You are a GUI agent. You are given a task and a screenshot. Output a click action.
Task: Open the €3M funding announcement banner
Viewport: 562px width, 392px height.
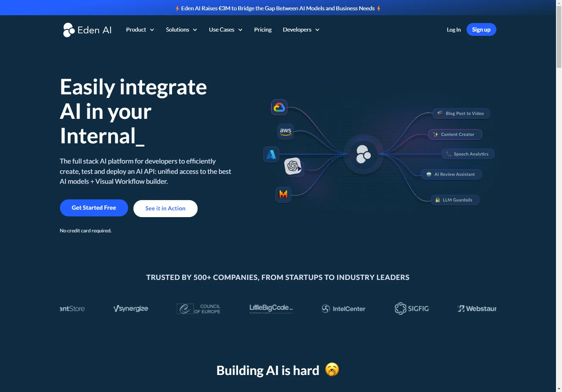click(278, 8)
